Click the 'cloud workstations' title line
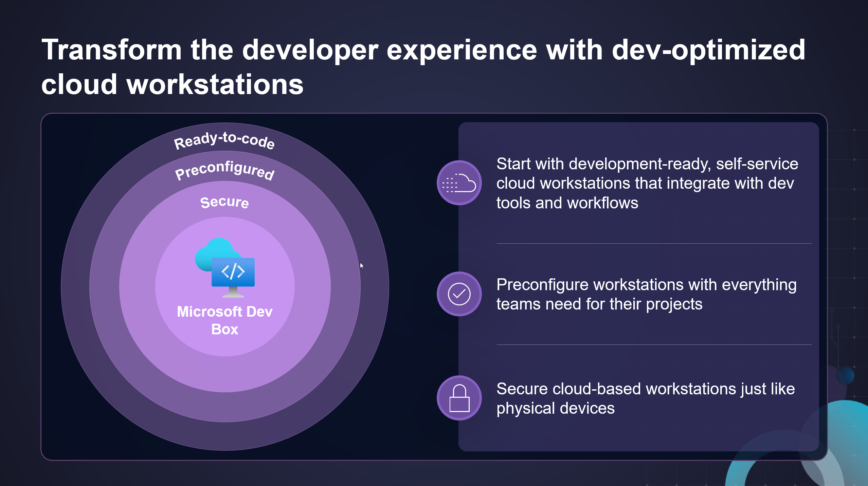The height and width of the screenshot is (486, 868). pyautogui.click(x=172, y=85)
